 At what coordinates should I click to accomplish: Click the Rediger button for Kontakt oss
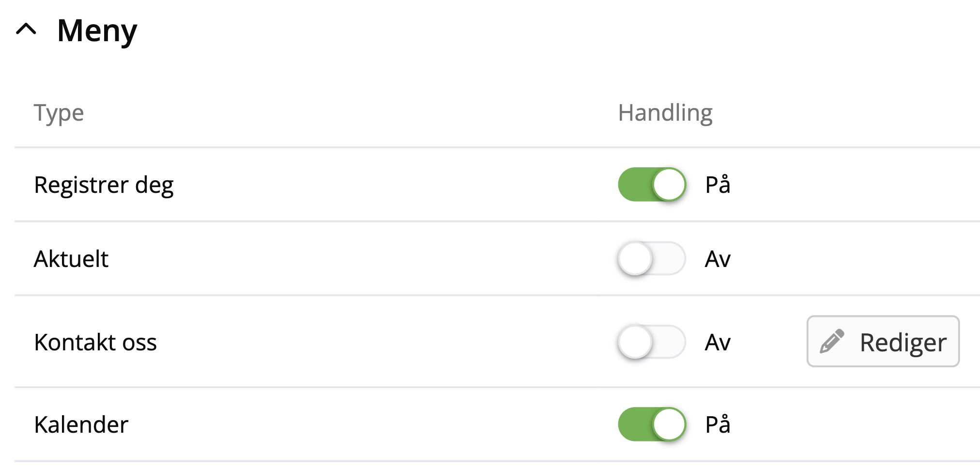coord(883,342)
